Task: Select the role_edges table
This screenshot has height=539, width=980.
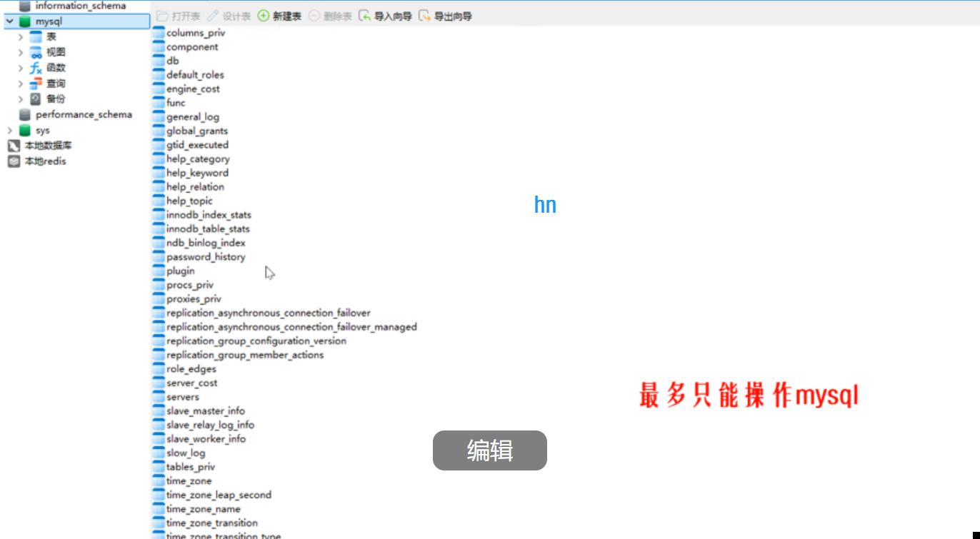Action: (x=191, y=369)
